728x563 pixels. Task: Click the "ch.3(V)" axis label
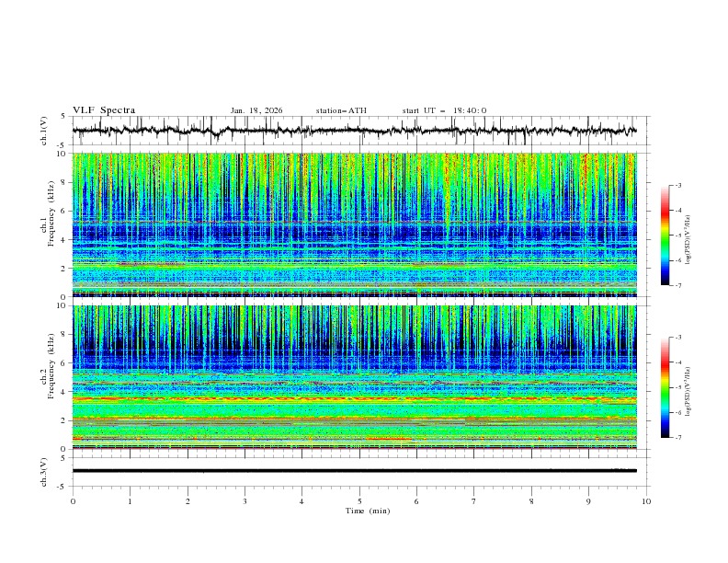click(x=44, y=472)
